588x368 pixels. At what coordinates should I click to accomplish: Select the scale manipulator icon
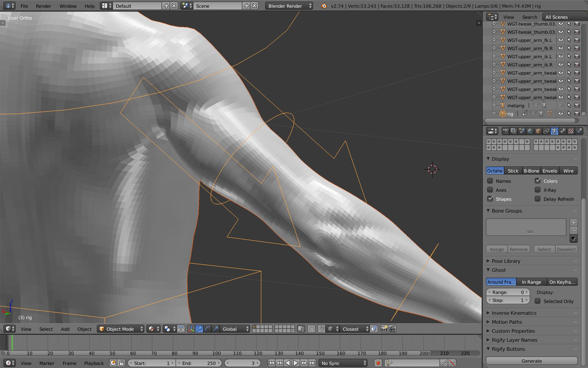(x=216, y=329)
